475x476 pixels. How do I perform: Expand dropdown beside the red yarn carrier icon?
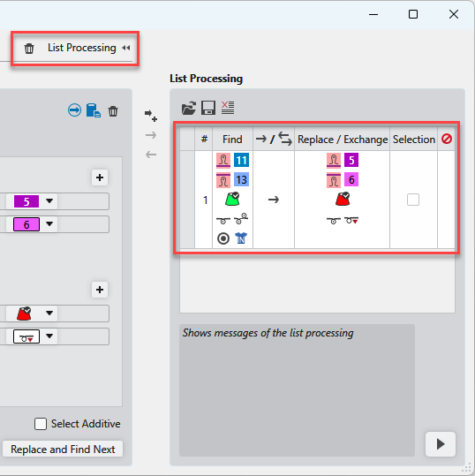click(x=49, y=313)
